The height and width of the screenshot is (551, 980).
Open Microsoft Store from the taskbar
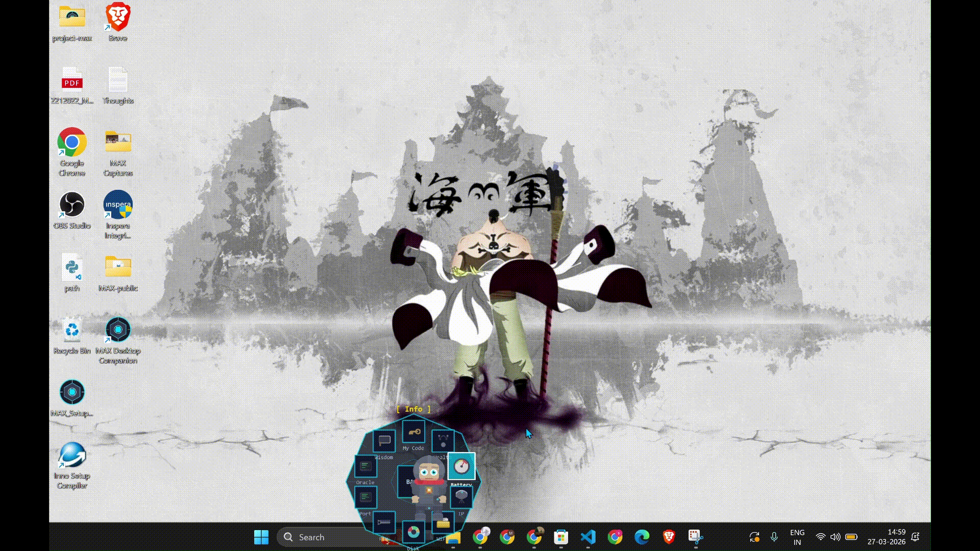click(561, 537)
